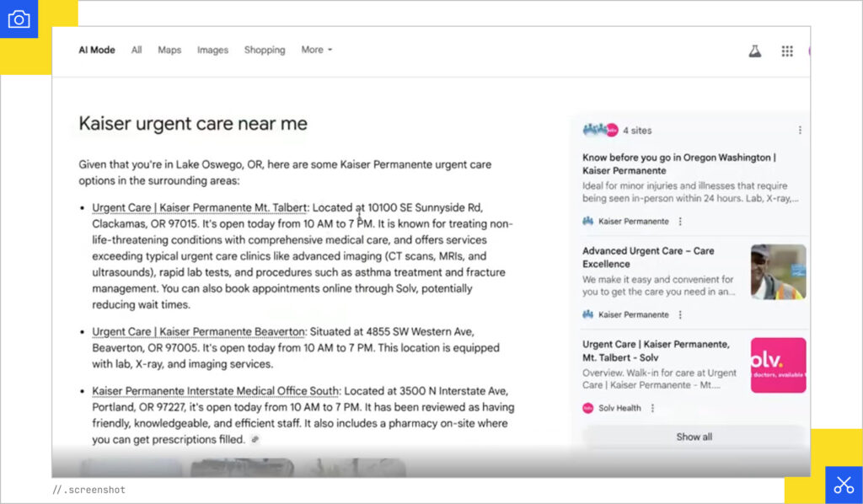The image size is (863, 504).
Task: Select the AI Mode tab
Action: 96,50
